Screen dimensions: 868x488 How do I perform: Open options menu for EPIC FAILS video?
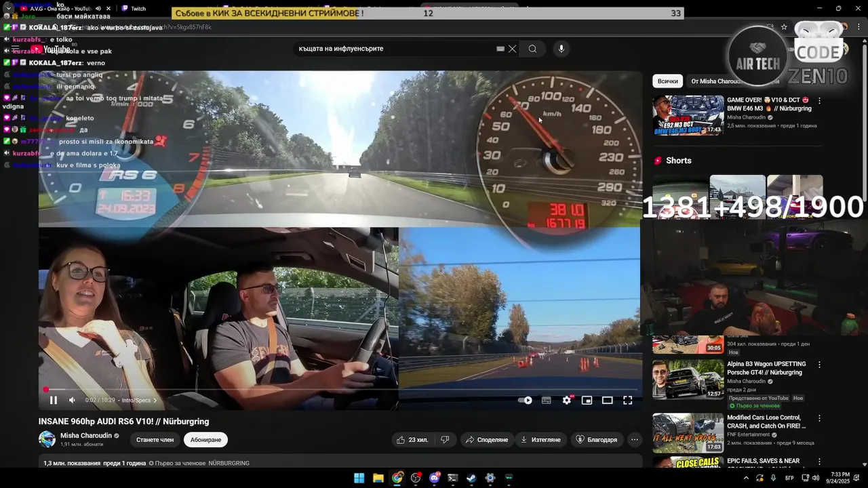pos(819,461)
